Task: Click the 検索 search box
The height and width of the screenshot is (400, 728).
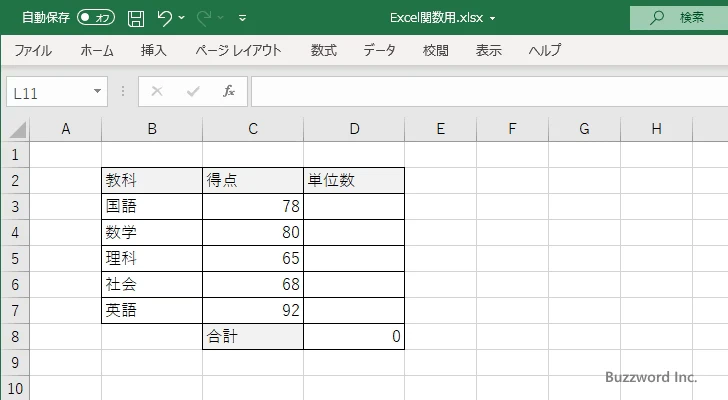Action: pos(679,18)
